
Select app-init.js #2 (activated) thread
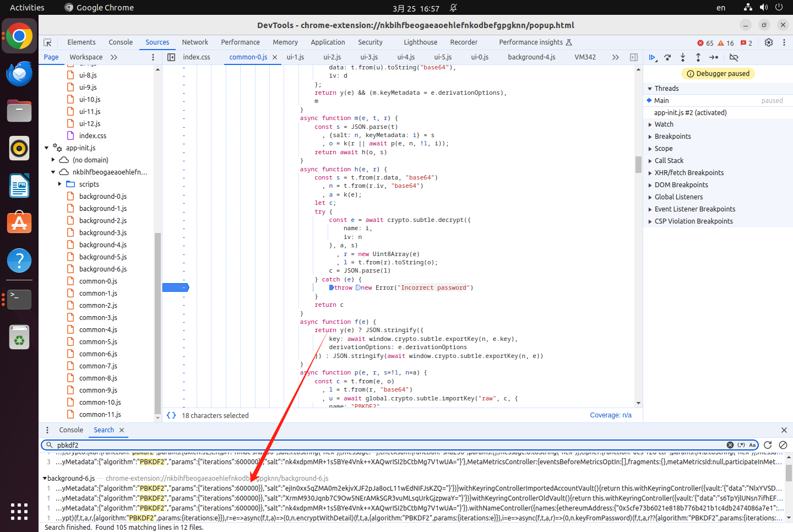[690, 113]
